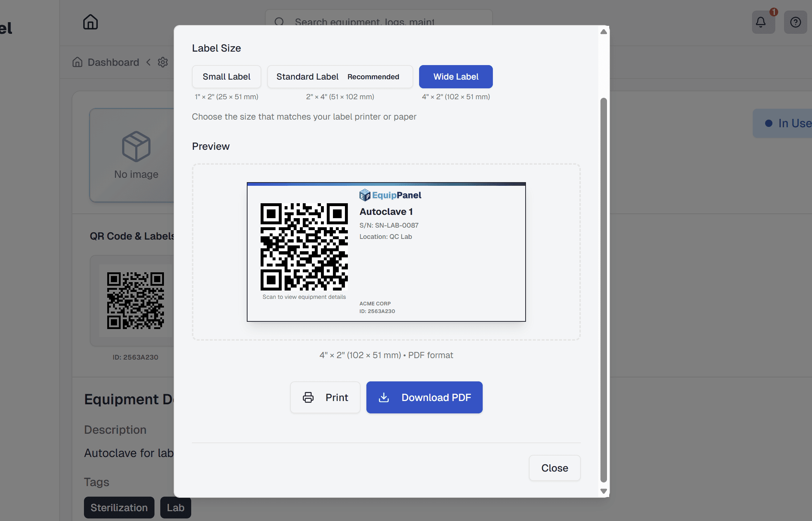Viewport: 812px width, 521px height.
Task: Click the QR code thumbnail for ID 2563A230
Action: coord(135,300)
